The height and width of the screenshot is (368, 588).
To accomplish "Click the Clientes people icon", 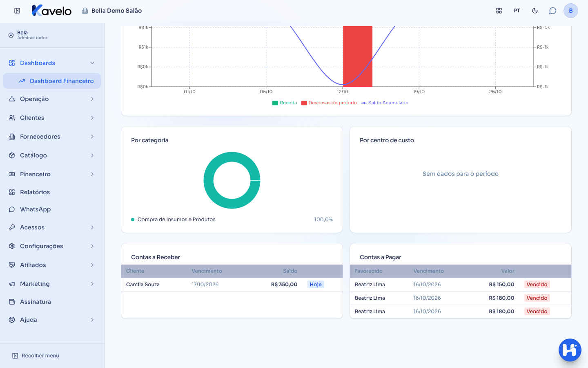I will [x=12, y=118].
